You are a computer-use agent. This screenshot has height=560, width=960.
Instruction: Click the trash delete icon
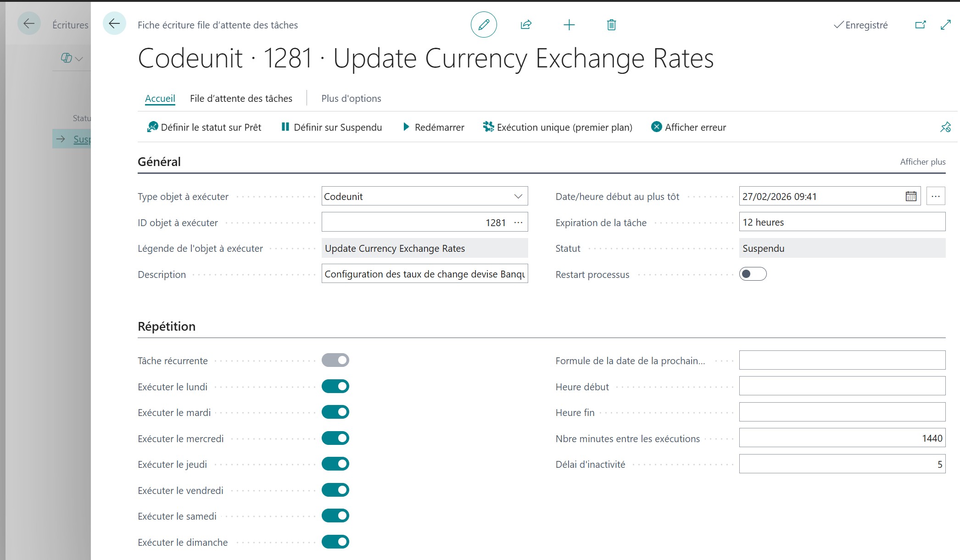[x=611, y=25]
